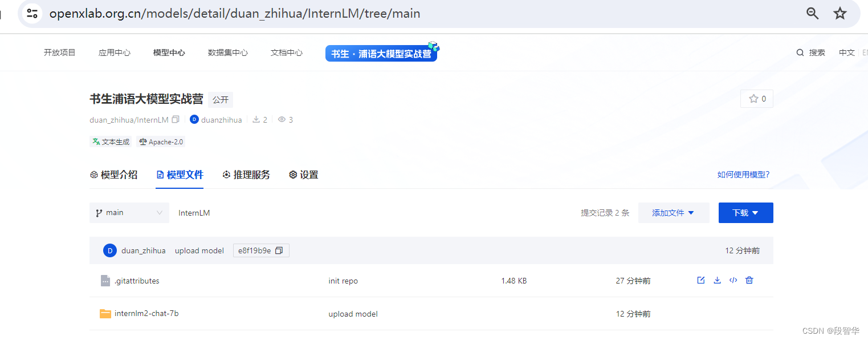Click the .gitattributes file icon

[x=105, y=281]
